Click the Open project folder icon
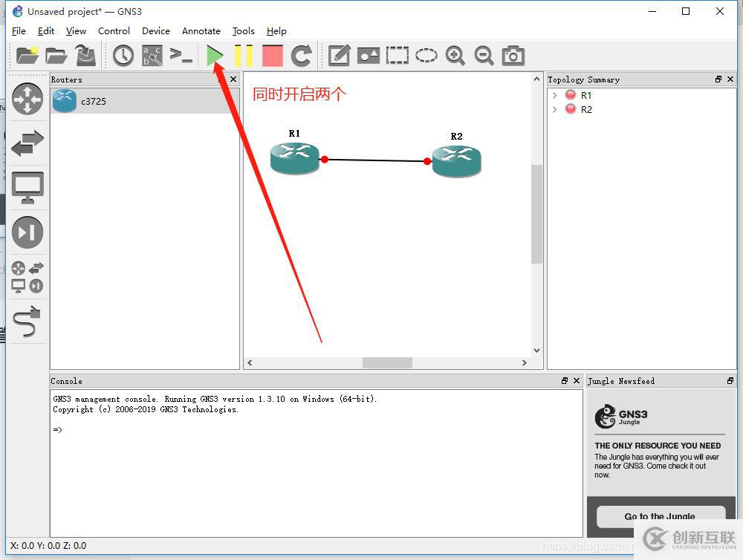 [x=56, y=56]
